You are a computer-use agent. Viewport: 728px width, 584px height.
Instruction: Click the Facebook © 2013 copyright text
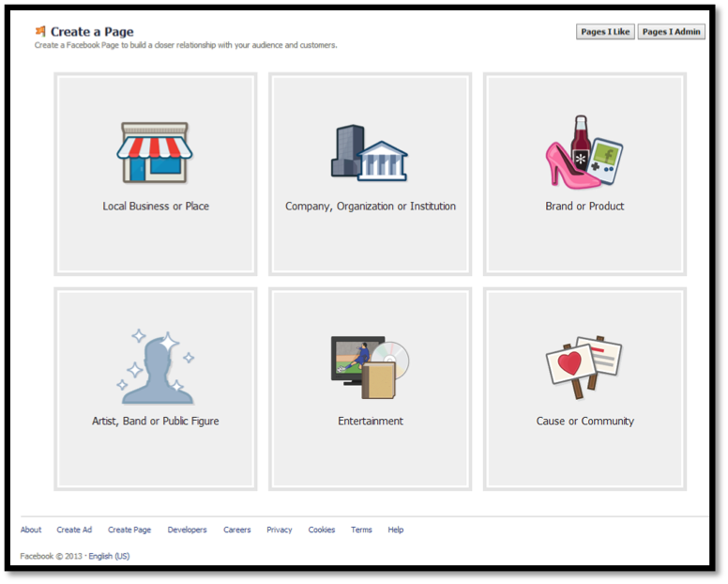click(51, 556)
